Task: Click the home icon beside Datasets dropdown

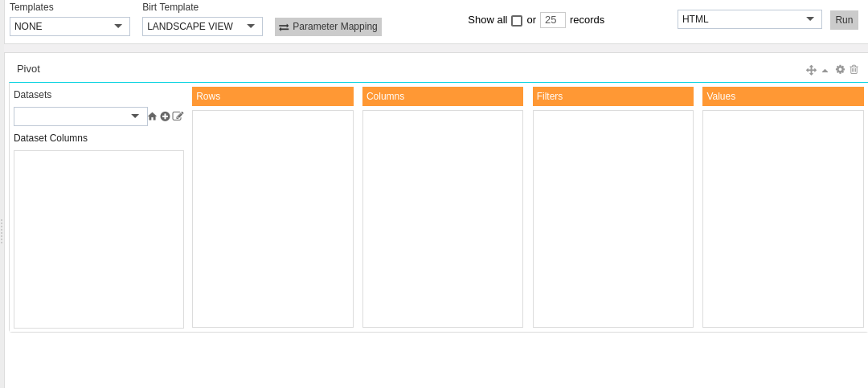Action: (x=152, y=116)
